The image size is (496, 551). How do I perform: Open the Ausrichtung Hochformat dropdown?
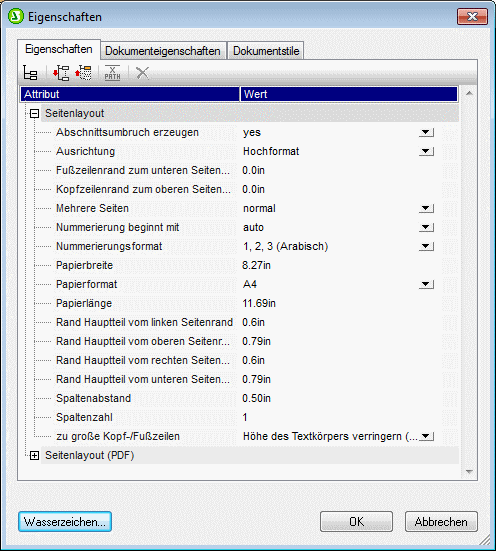pos(426,151)
